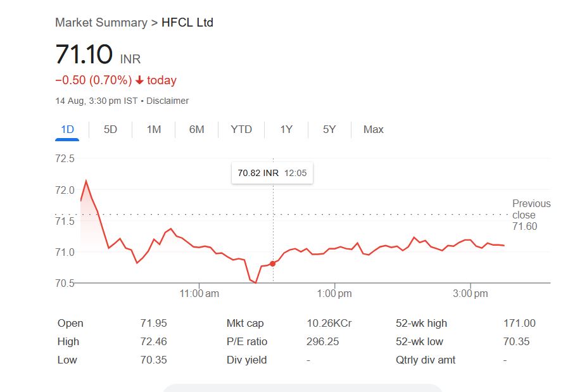Click the HFCL Ltd company name

pyautogui.click(x=187, y=23)
